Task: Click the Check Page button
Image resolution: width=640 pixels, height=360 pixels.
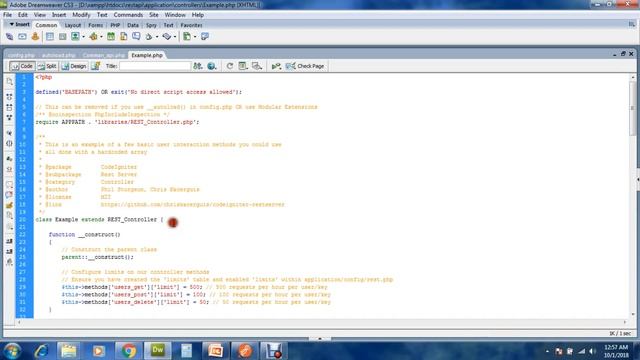Action: coord(305,66)
